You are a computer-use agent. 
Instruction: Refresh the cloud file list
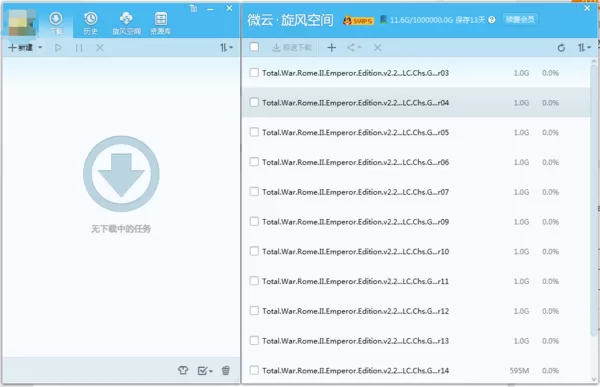click(x=561, y=48)
